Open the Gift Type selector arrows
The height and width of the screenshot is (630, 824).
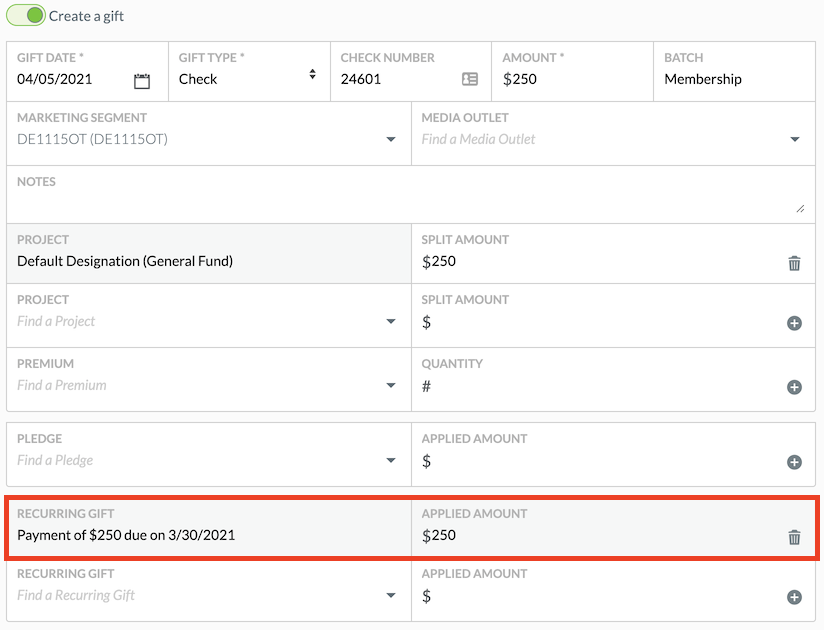312,74
